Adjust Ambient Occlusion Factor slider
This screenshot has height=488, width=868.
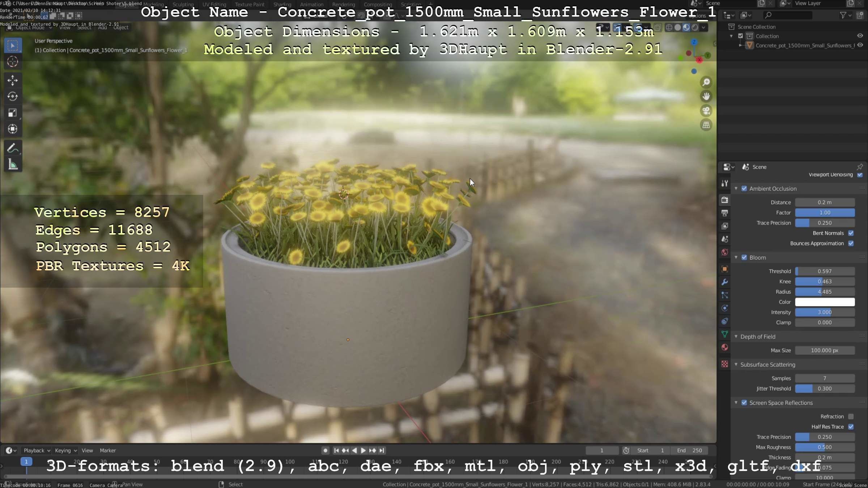825,213
